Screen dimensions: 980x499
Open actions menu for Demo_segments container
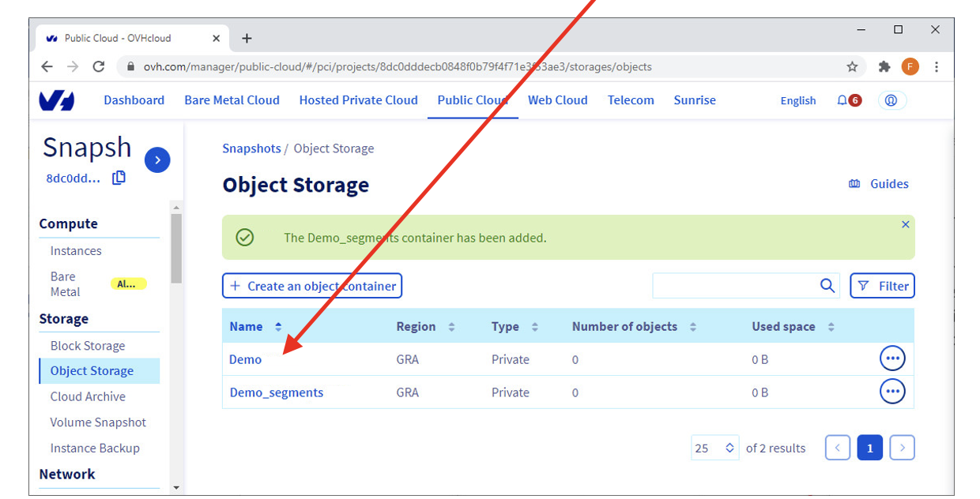coord(892,392)
